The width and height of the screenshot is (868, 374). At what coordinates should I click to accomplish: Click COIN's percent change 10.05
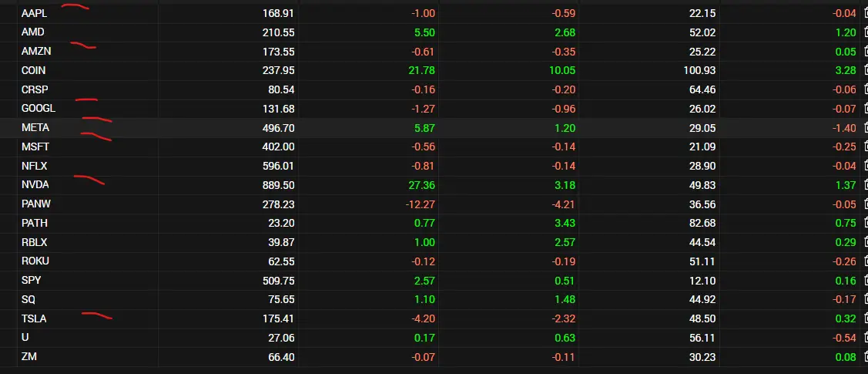click(x=563, y=70)
